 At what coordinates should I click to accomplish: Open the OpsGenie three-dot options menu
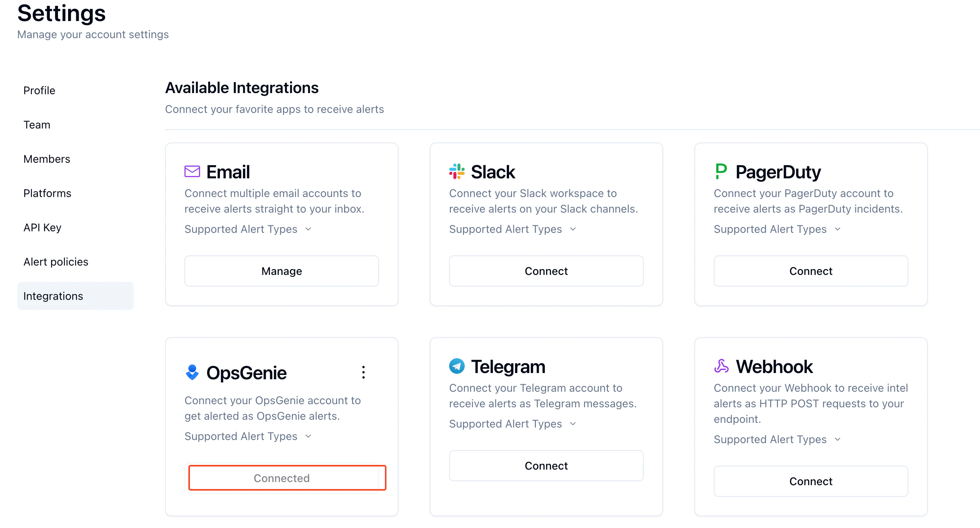point(363,372)
